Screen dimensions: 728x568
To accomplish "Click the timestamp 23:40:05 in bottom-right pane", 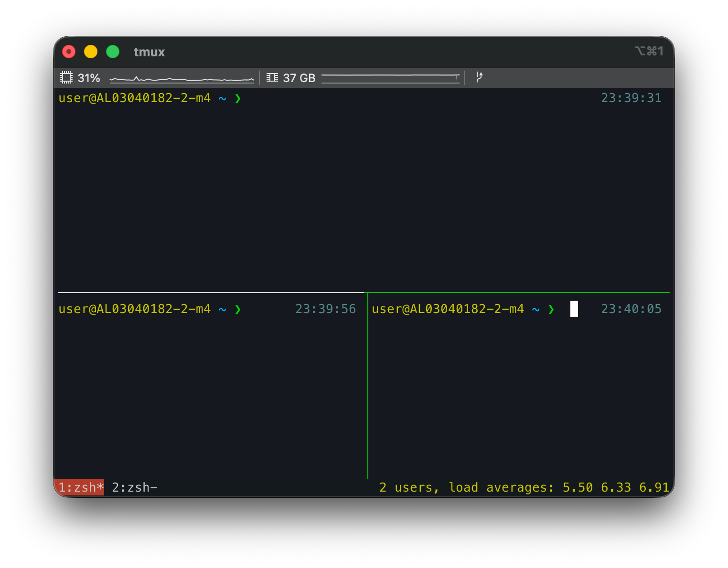I will [631, 309].
